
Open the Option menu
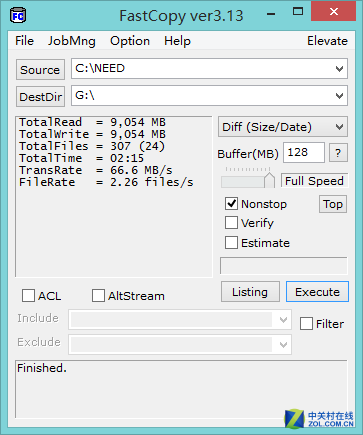(x=130, y=41)
